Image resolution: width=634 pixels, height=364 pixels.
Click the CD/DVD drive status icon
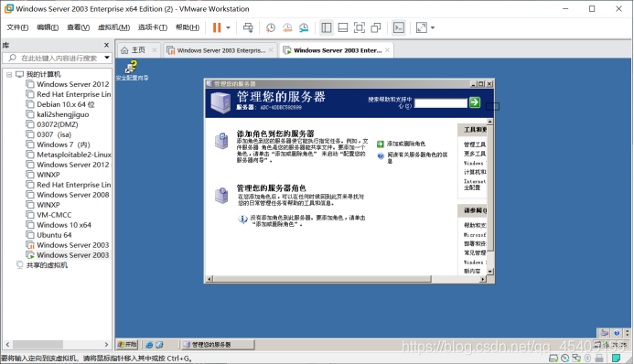565,358
